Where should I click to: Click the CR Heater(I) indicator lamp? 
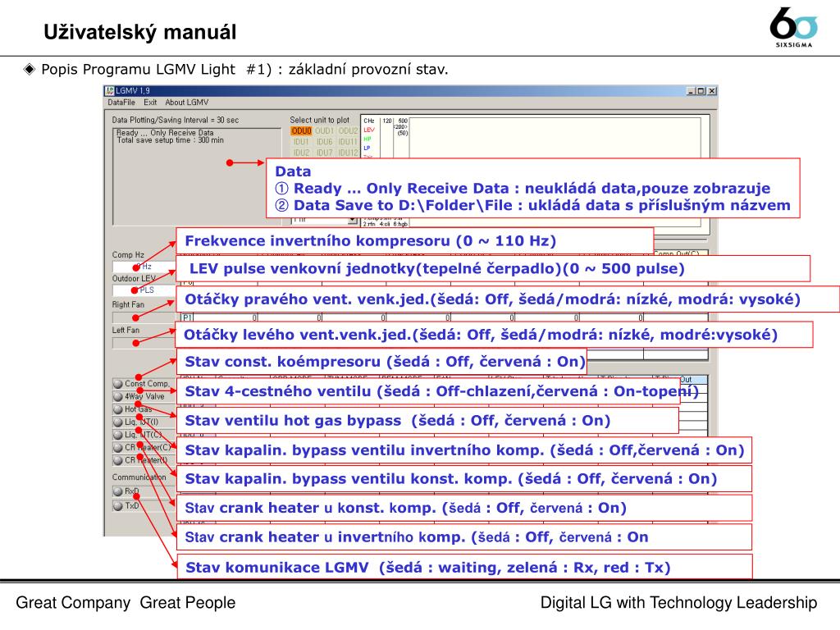point(118,460)
